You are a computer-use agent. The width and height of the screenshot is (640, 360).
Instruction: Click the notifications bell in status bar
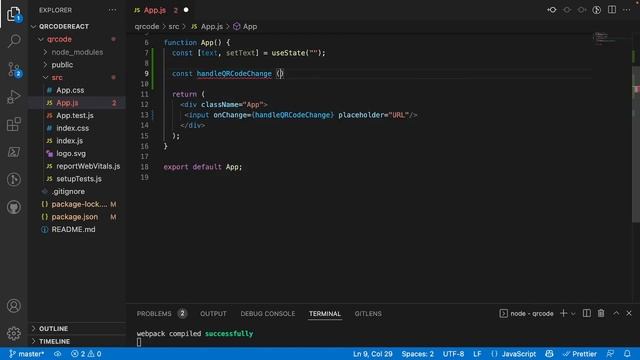click(627, 354)
